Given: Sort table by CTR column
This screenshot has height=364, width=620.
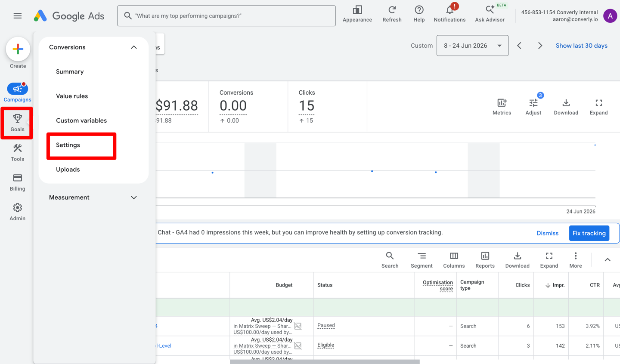Looking at the screenshot, I should [x=595, y=285].
